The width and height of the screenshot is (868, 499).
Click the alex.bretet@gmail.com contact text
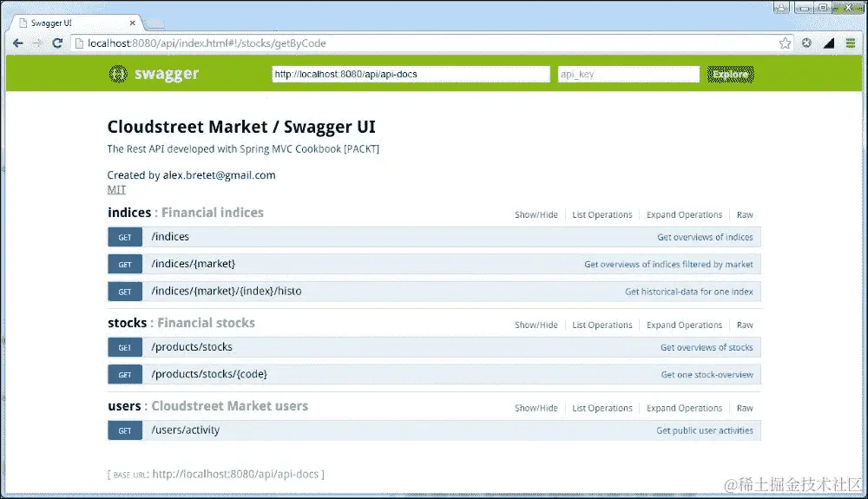point(220,175)
